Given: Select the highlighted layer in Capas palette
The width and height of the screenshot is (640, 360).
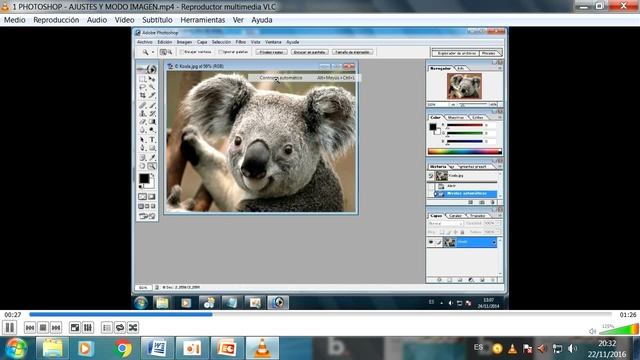Looking at the screenshot, I should click(470, 242).
